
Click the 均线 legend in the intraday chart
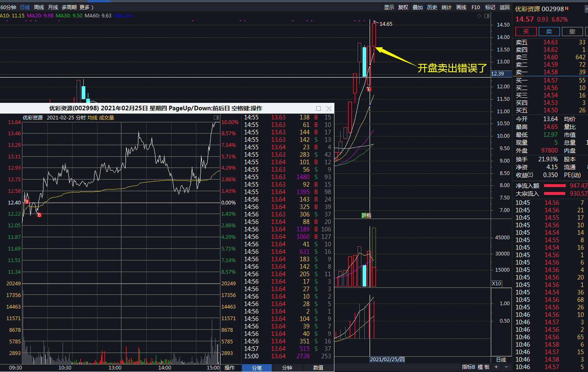(92, 118)
